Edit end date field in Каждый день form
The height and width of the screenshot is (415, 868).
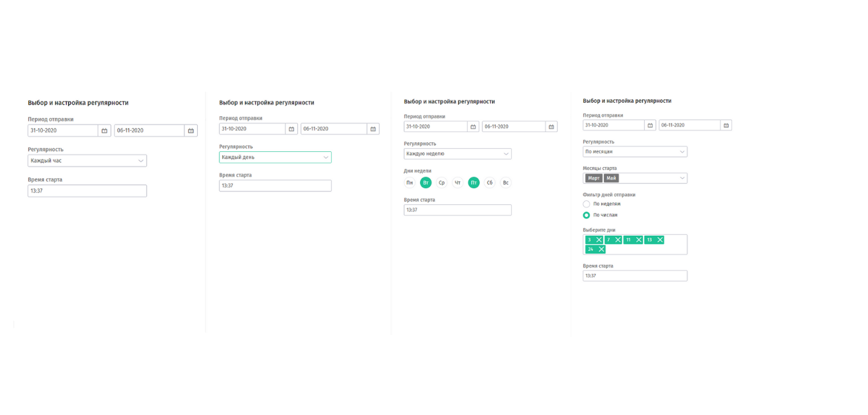tap(334, 129)
